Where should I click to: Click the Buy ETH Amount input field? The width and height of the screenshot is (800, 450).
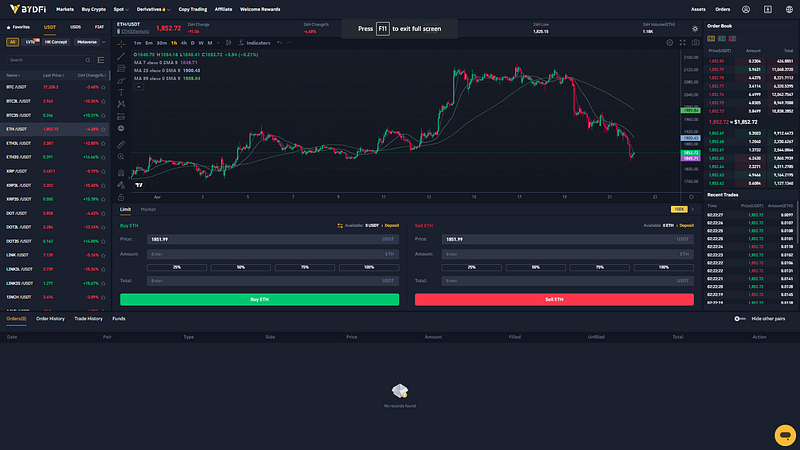[273, 254]
